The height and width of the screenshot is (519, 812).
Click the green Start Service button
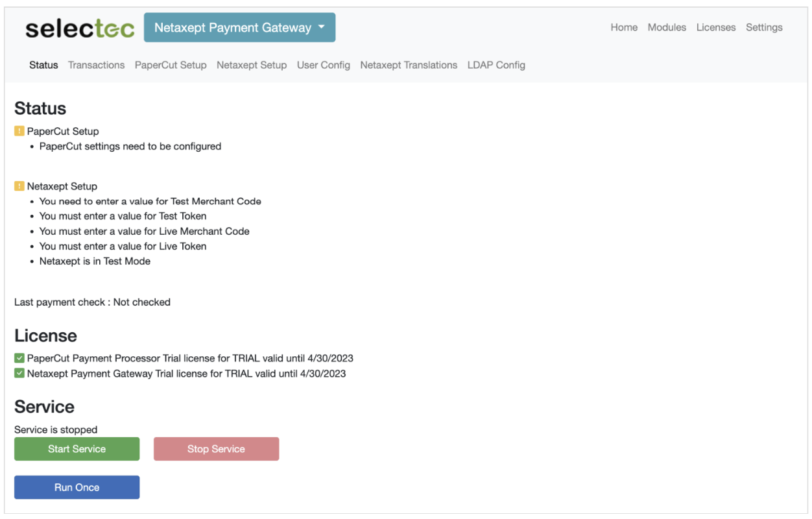coord(77,449)
